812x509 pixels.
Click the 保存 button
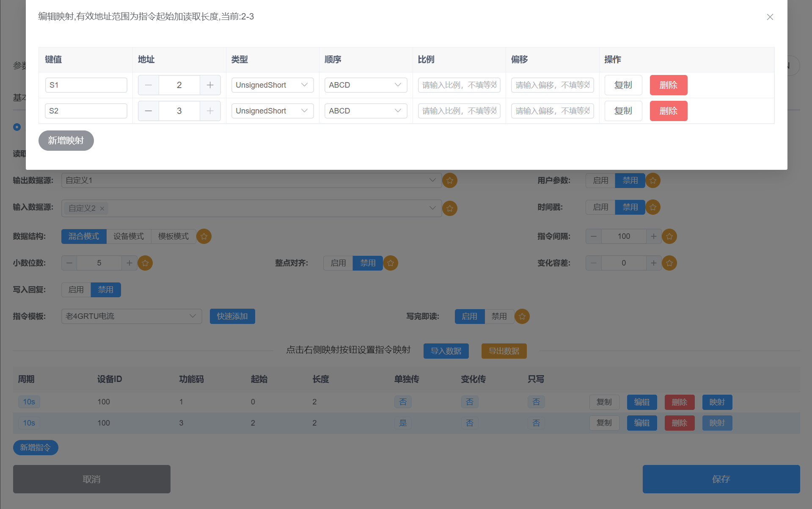(x=721, y=479)
